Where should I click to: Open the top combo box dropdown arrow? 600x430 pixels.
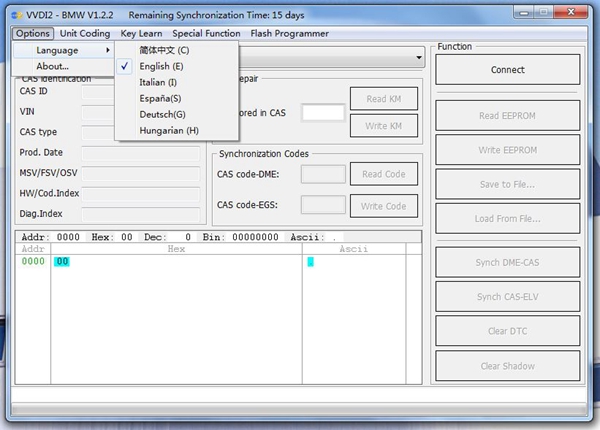click(x=419, y=58)
